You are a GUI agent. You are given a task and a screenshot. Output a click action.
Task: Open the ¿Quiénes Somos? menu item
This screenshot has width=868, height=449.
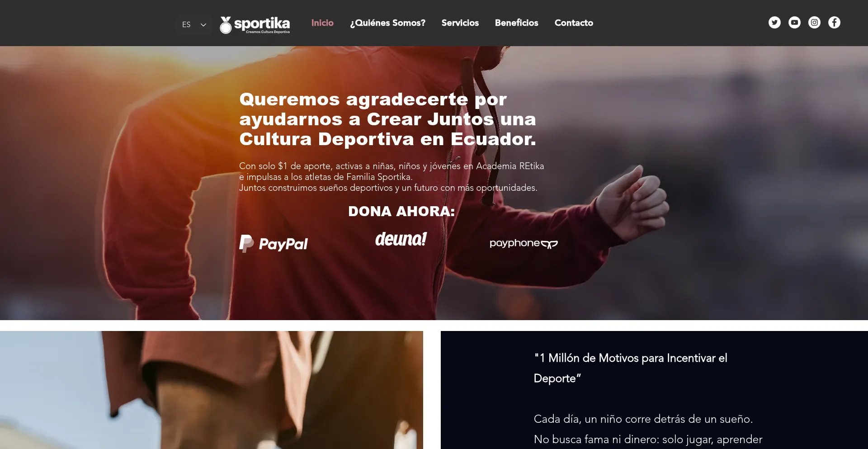pos(388,23)
